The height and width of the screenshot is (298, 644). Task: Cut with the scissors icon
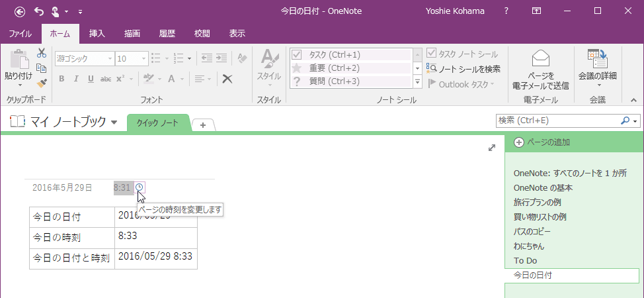[x=42, y=53]
